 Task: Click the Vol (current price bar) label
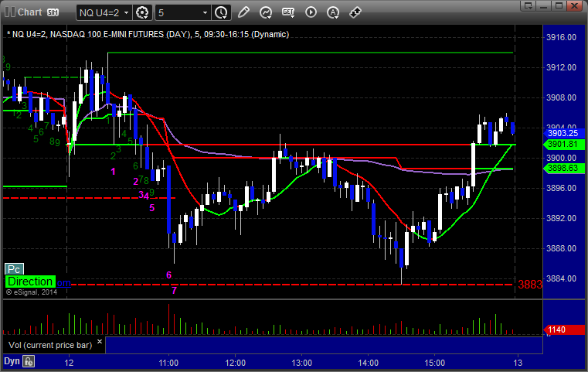click(x=50, y=345)
